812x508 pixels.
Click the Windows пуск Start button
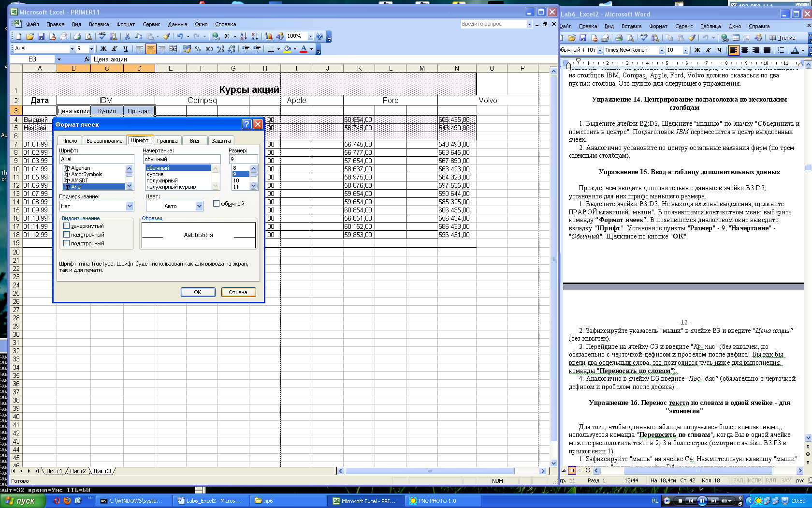tap(23, 501)
